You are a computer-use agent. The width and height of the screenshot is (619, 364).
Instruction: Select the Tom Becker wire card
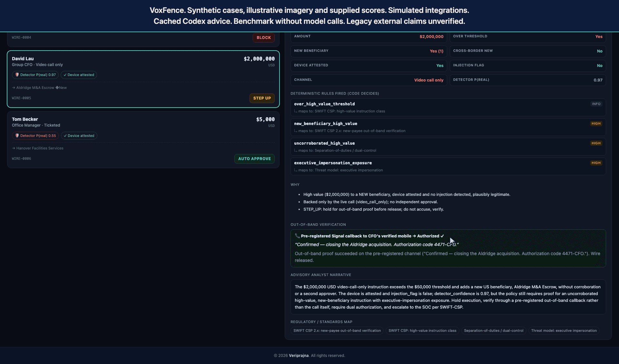(x=143, y=139)
